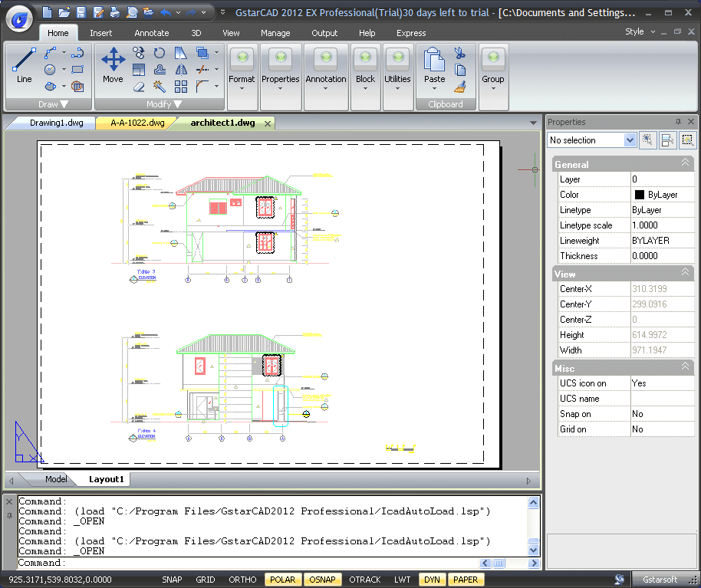The image size is (701, 588).
Task: Click the Print icon
Action: point(115,12)
